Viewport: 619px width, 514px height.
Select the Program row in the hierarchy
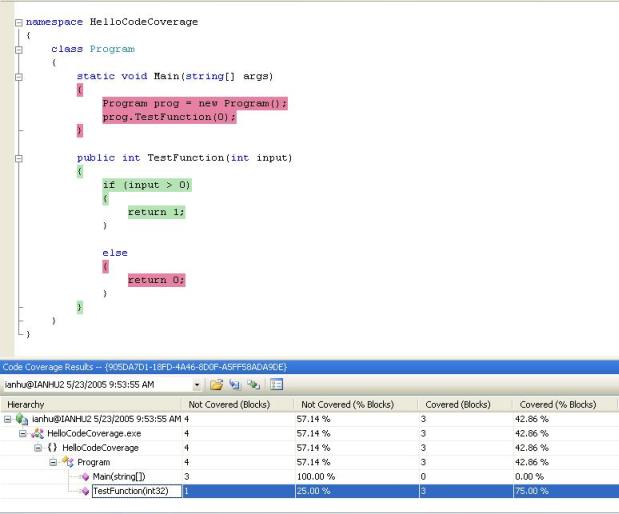[94, 462]
